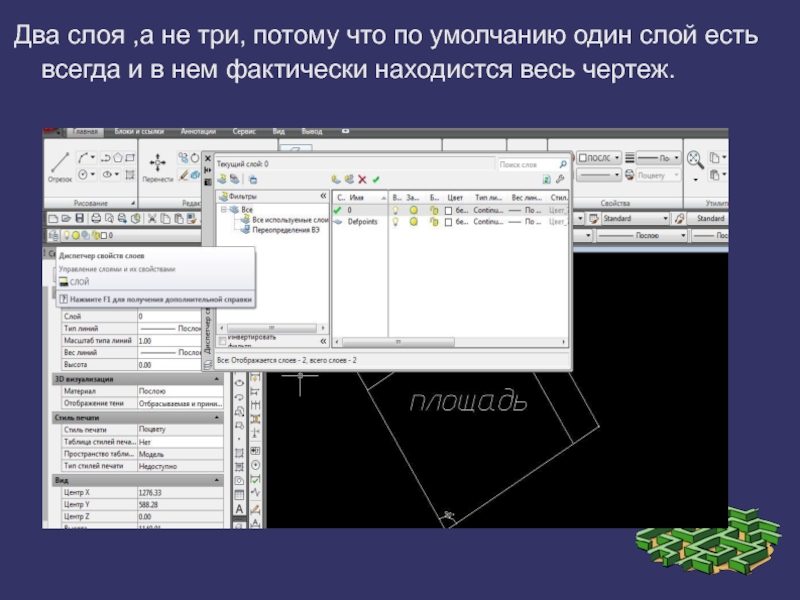The width and height of the screenshot is (800, 600).
Task: Toggle the lock icon for layer 0
Action: 434,210
